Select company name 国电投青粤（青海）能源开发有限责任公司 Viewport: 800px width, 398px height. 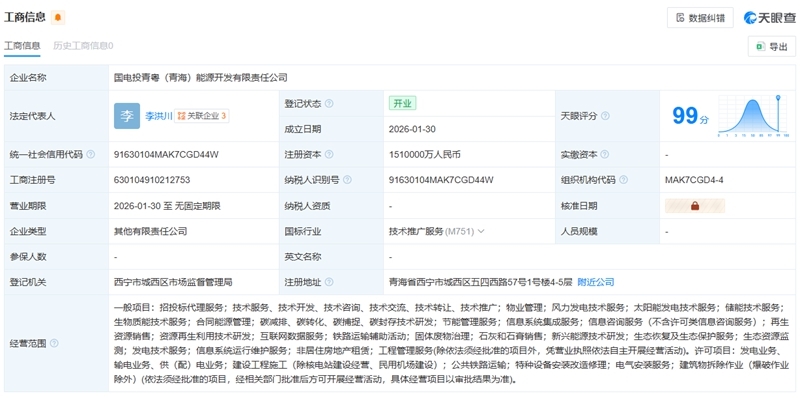click(201, 78)
